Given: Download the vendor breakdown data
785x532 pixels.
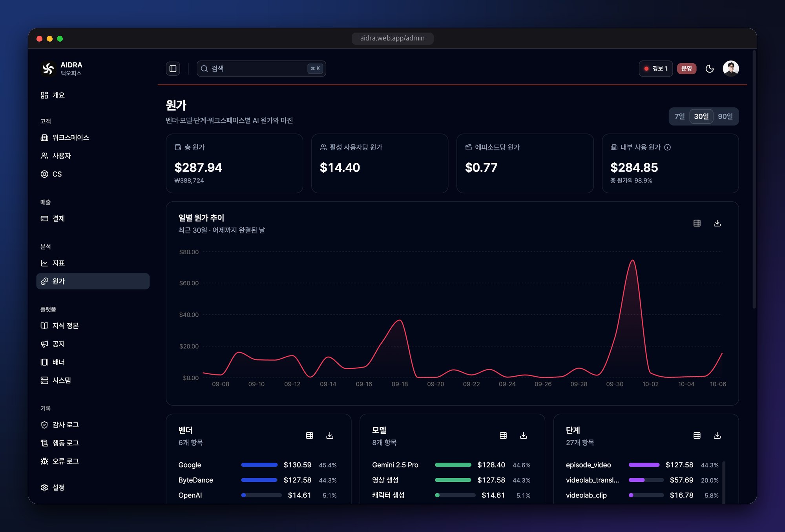Looking at the screenshot, I should point(330,435).
